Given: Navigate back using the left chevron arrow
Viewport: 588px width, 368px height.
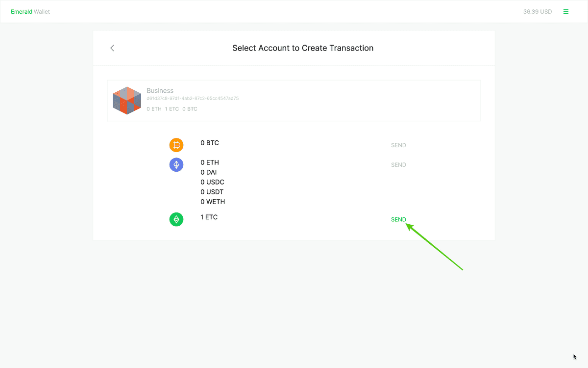Looking at the screenshot, I should [x=112, y=48].
